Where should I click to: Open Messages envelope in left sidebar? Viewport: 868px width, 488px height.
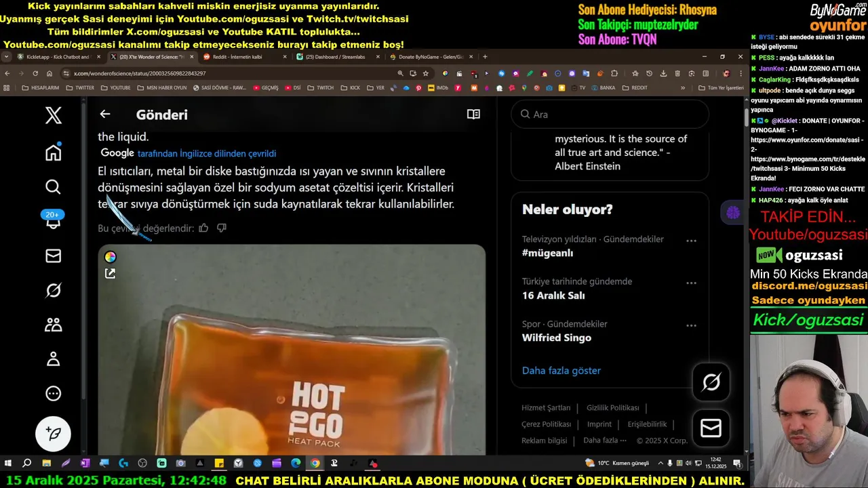tap(53, 256)
